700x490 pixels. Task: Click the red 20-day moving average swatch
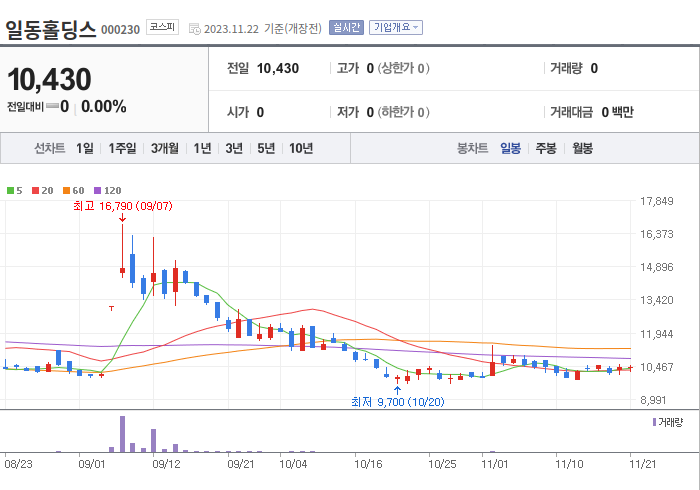[x=35, y=191]
